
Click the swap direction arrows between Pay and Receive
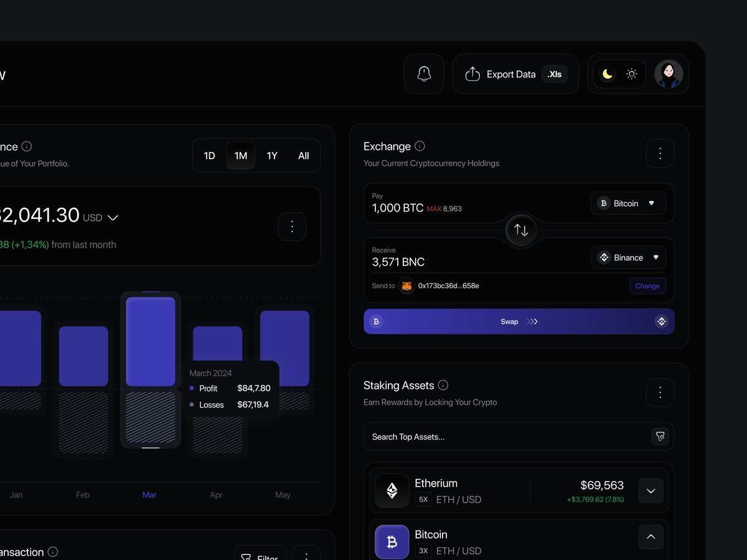tap(520, 230)
